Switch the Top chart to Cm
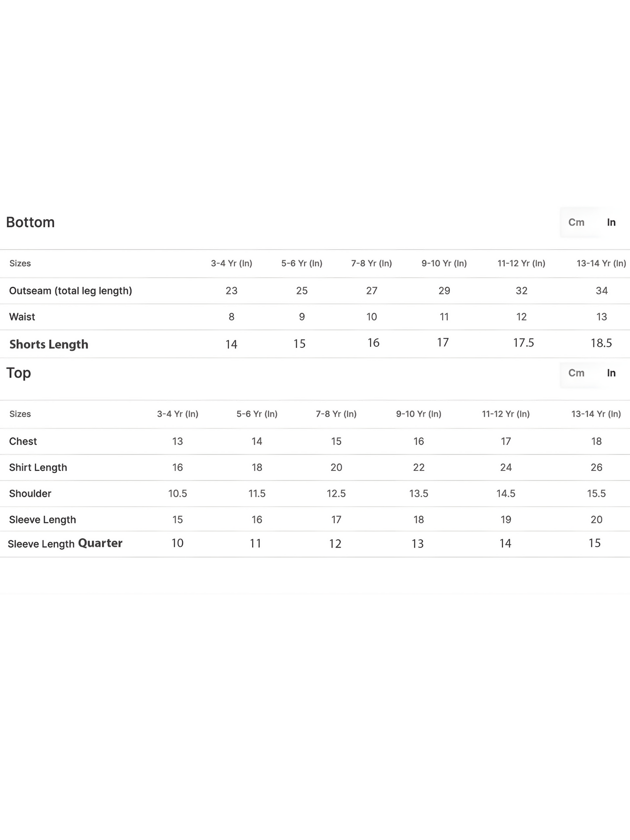 point(576,373)
